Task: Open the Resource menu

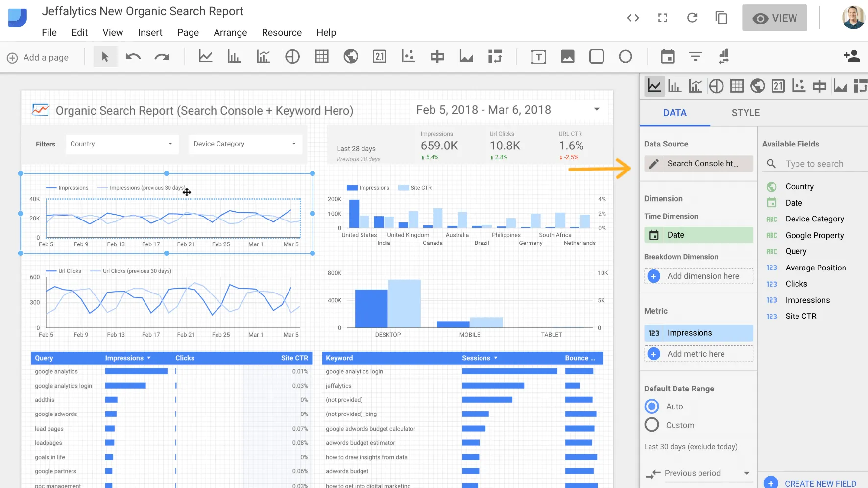Action: point(282,33)
